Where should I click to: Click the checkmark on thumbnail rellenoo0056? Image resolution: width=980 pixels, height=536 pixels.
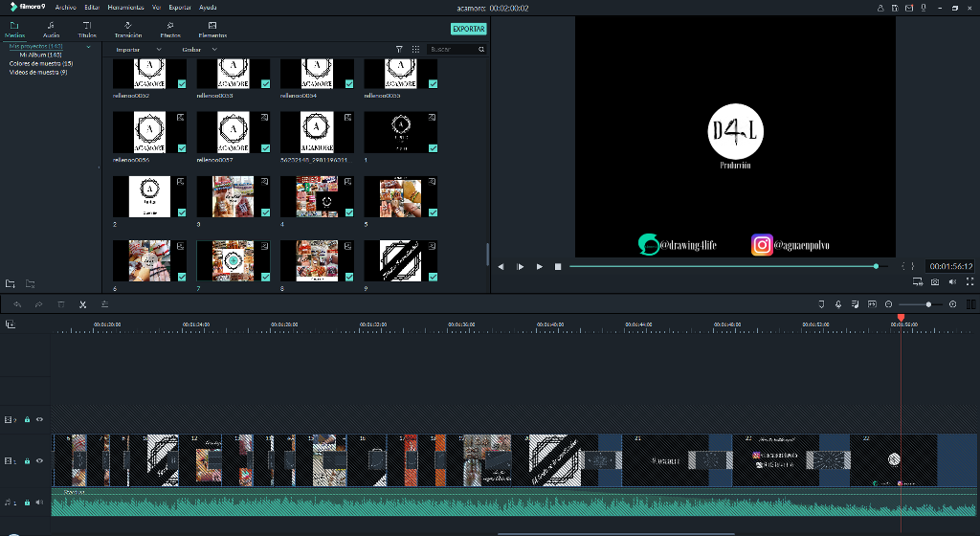[x=182, y=148]
